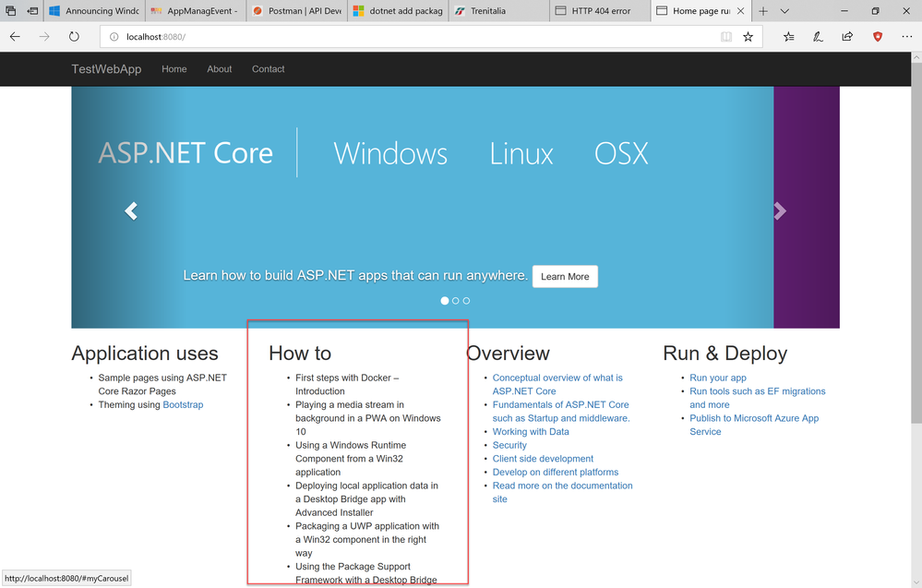
Task: Show the tab previews chevron
Action: [x=784, y=10]
